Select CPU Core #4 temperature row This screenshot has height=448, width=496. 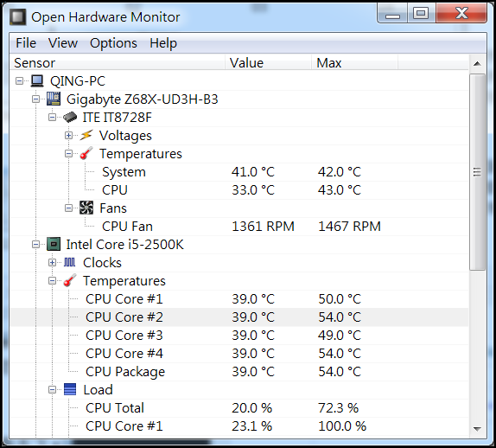(239, 354)
